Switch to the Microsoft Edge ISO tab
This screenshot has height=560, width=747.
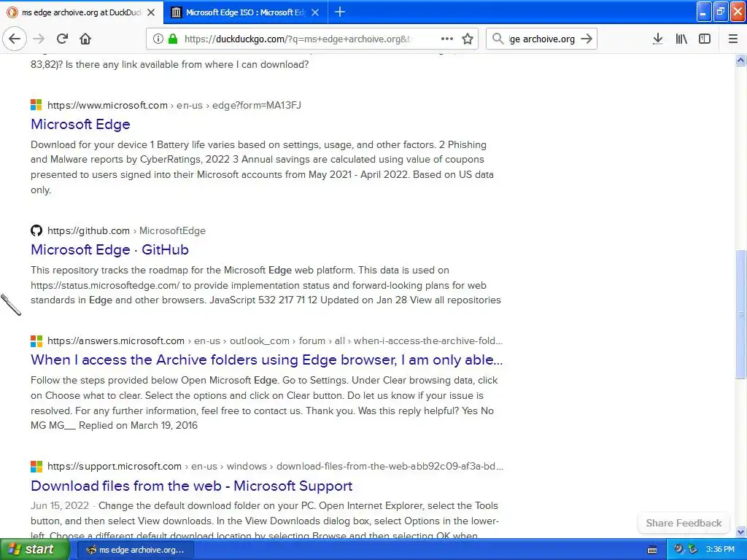point(245,12)
